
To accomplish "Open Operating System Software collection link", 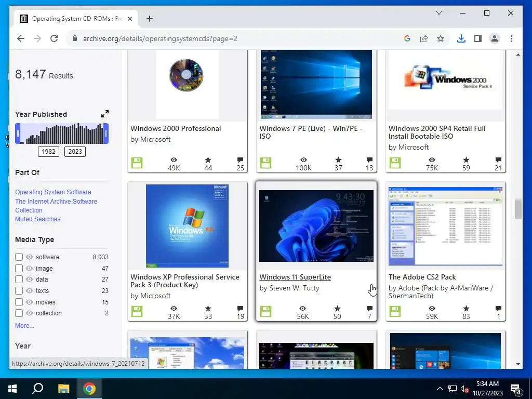I will pos(54,192).
